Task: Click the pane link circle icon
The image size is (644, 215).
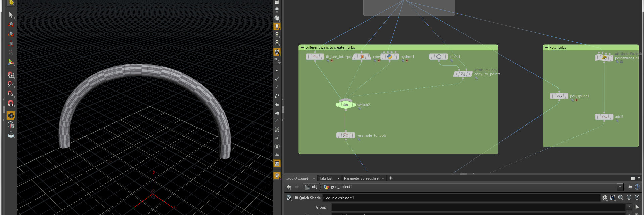Action: (x=637, y=187)
